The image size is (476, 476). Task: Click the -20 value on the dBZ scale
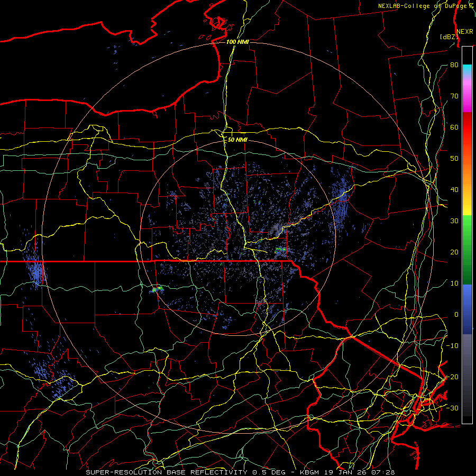click(x=452, y=377)
